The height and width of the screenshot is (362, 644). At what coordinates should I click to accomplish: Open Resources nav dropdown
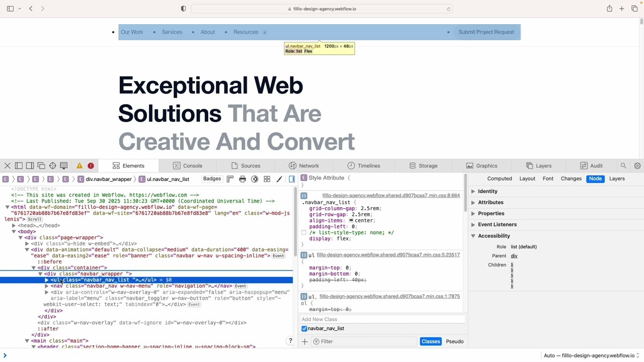pos(250,32)
